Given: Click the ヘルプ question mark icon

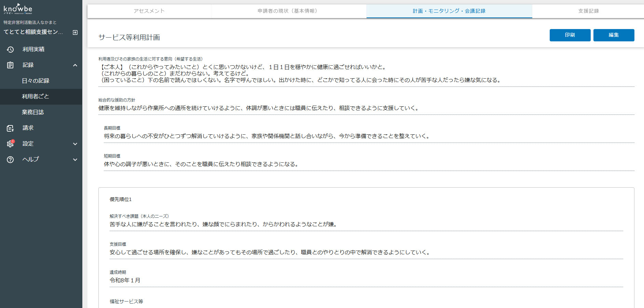Looking at the screenshot, I should point(10,160).
